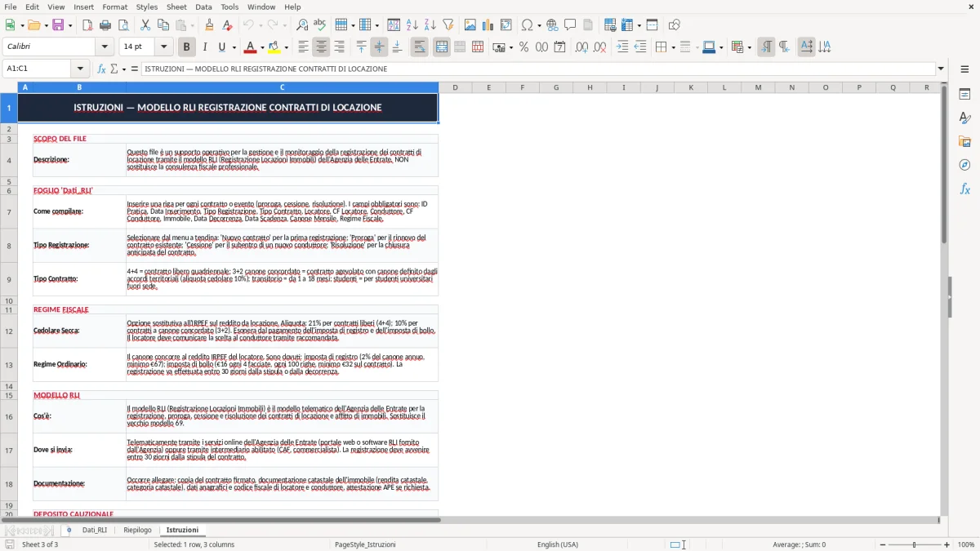This screenshot has width=980, height=551.
Task: Increase Indent icon
Action: tap(622, 47)
